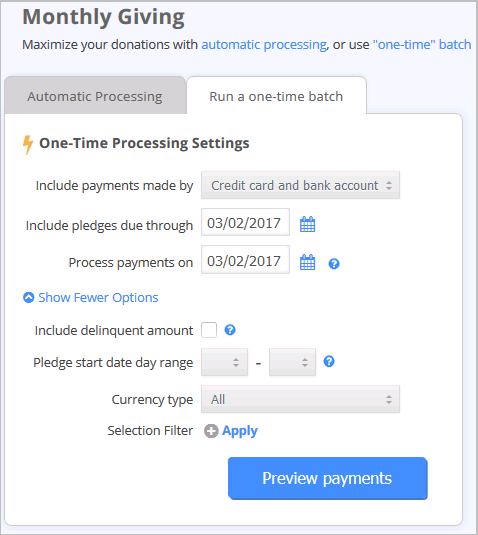Click Preview payments button

point(328,478)
